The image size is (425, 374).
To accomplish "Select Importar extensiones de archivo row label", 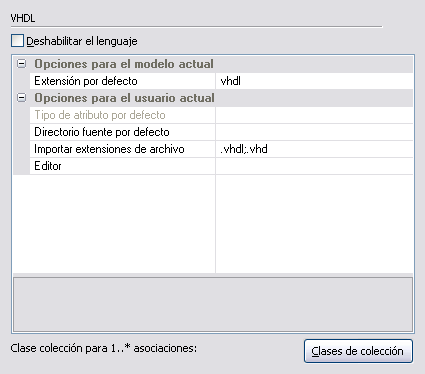I will coord(122,149).
